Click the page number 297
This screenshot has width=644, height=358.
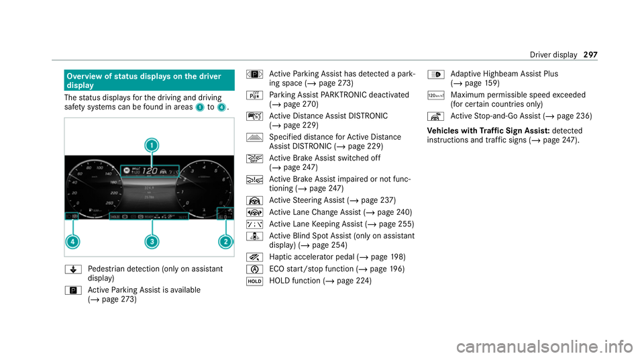(590, 54)
